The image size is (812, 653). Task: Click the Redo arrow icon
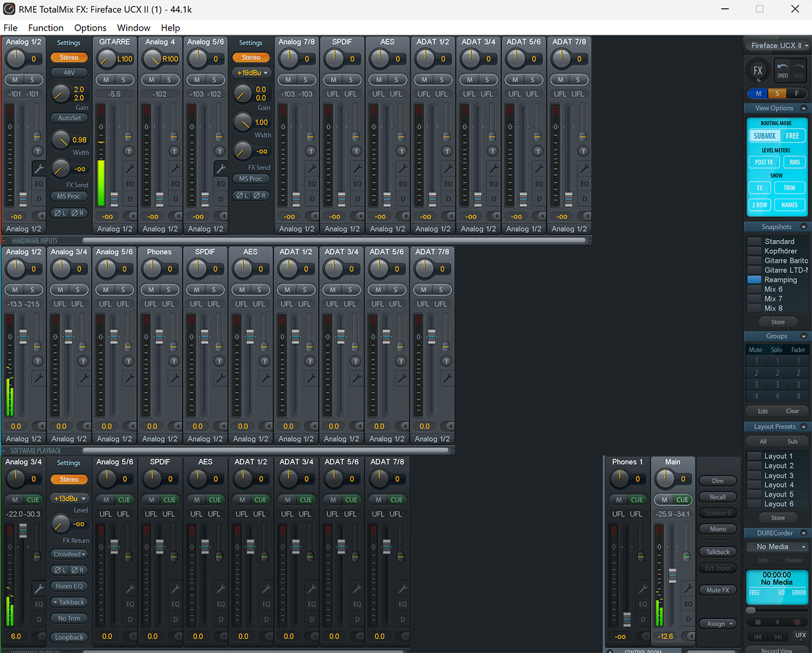click(x=798, y=69)
